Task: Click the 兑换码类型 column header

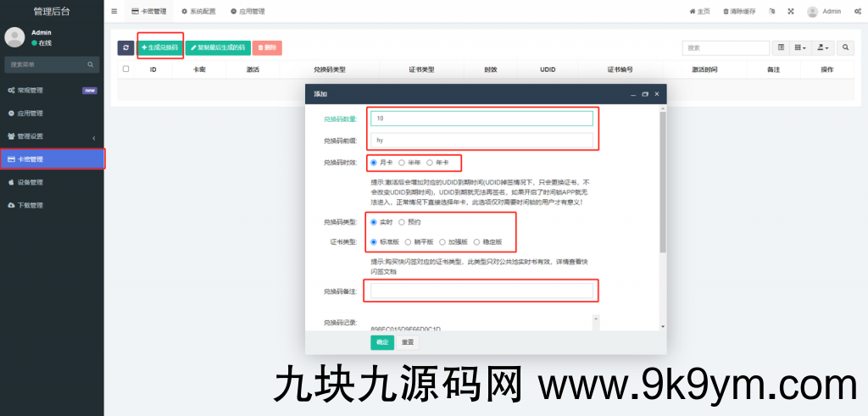Action: [x=330, y=69]
